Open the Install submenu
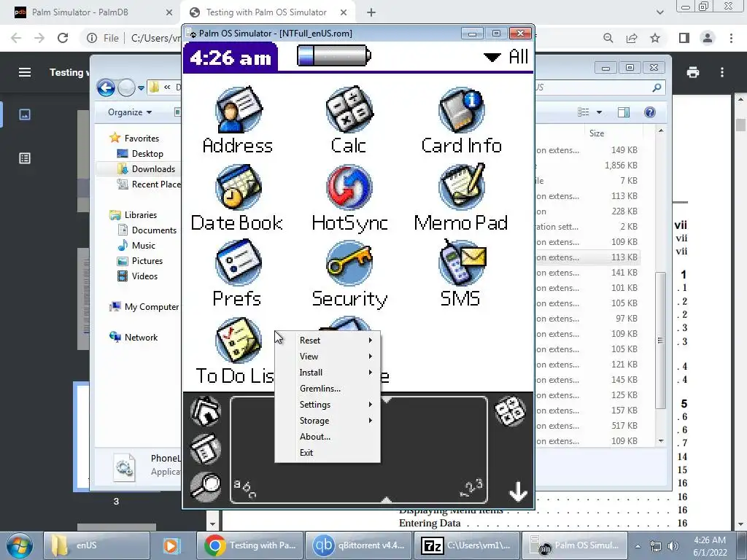Viewport: 747px width, 560px height. coord(328,373)
